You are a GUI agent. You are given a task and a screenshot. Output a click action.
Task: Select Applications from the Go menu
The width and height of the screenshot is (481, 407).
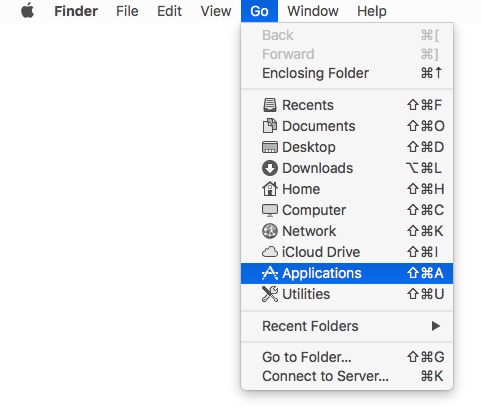347,273
